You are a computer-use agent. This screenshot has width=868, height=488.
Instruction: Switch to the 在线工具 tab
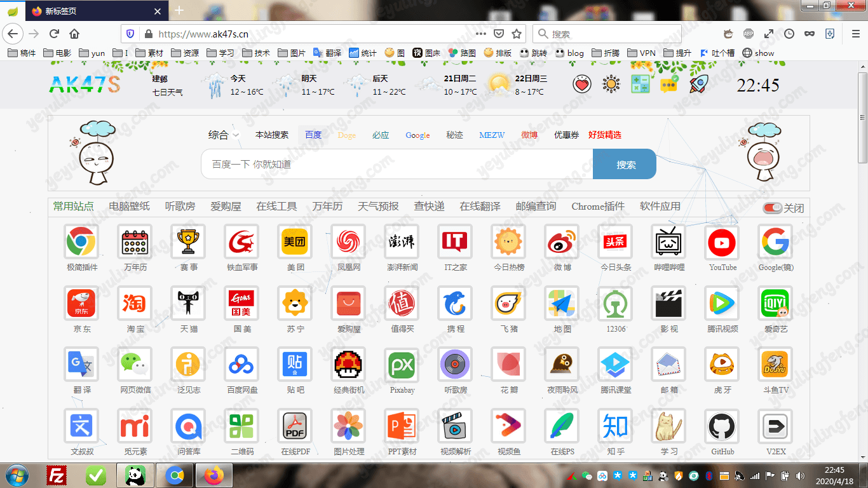pos(276,207)
